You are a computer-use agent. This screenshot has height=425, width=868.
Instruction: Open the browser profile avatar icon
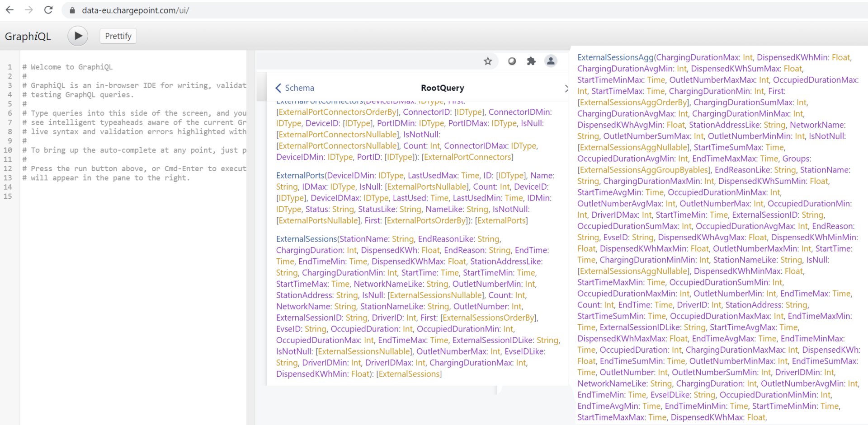click(551, 61)
